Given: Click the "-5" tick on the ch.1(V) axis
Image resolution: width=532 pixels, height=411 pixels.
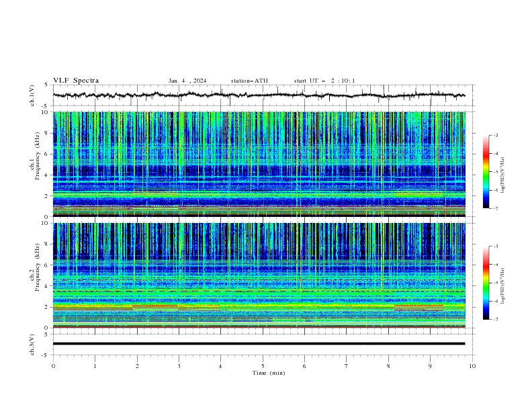Looking at the screenshot, I should pyautogui.click(x=46, y=106).
